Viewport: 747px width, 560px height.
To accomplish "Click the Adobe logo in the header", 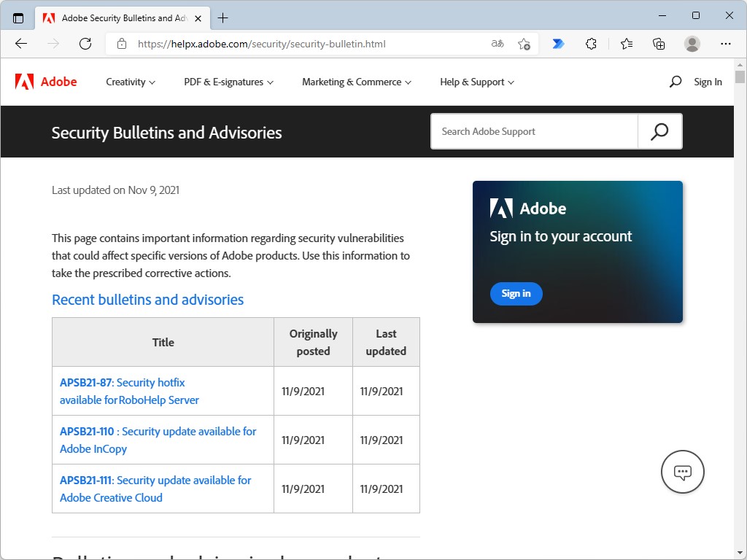I will [46, 82].
